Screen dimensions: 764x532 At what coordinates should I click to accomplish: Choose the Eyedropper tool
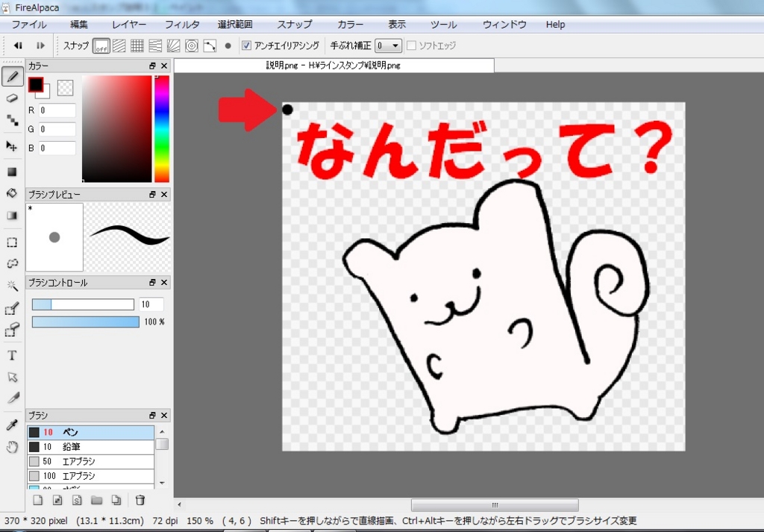(12, 425)
